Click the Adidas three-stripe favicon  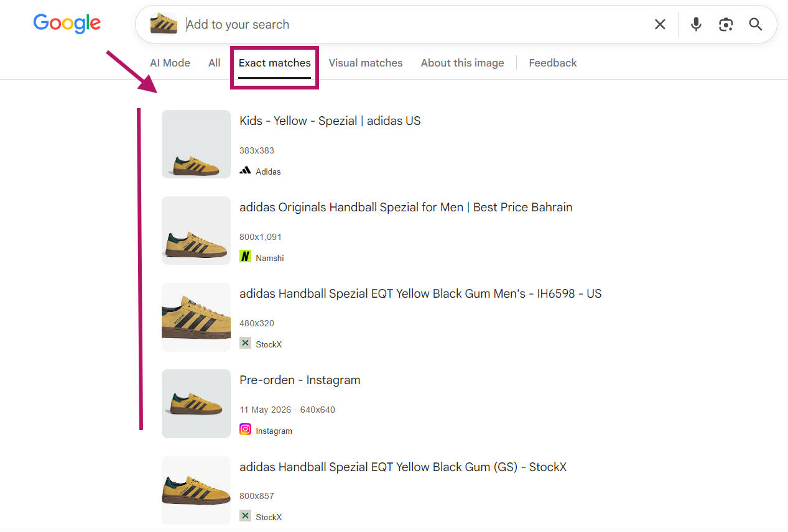[x=245, y=171]
